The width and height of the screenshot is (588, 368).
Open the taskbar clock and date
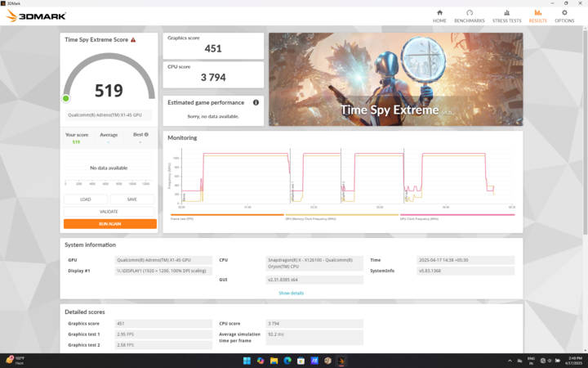[575, 361]
